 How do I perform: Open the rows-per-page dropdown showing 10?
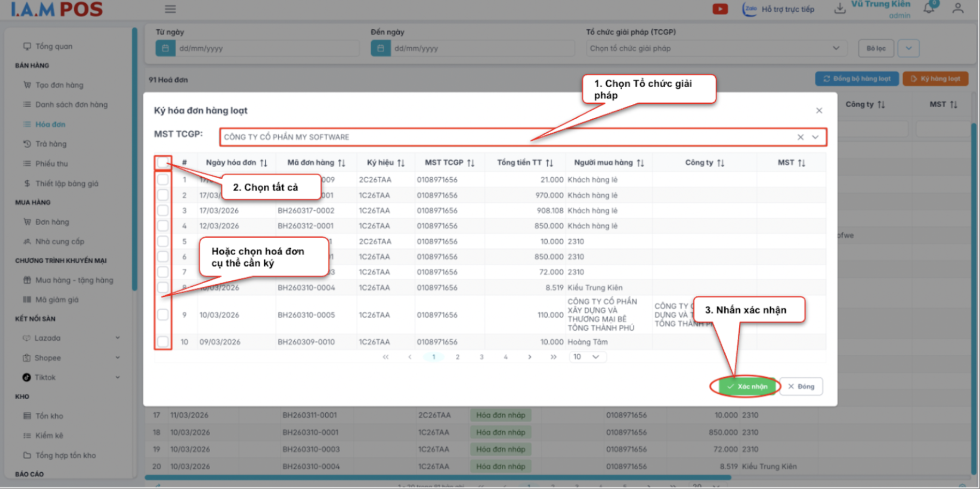click(587, 357)
